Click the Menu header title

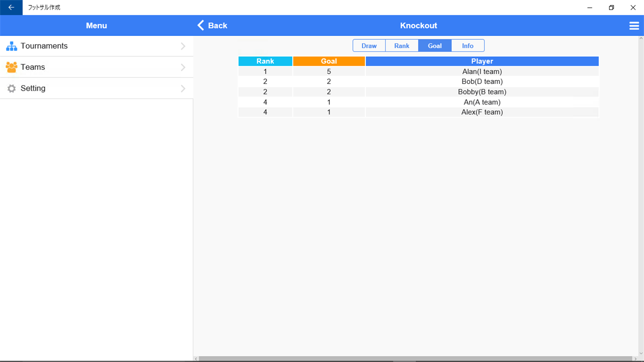[x=97, y=25]
